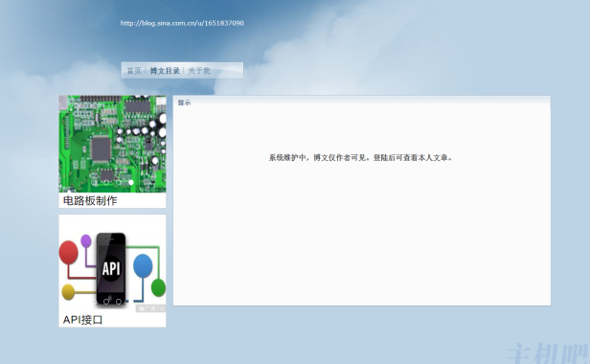This screenshot has height=364, width=590.
Task: Select second carousel dot on circuit board ad
Action: pyautogui.click(x=106, y=183)
